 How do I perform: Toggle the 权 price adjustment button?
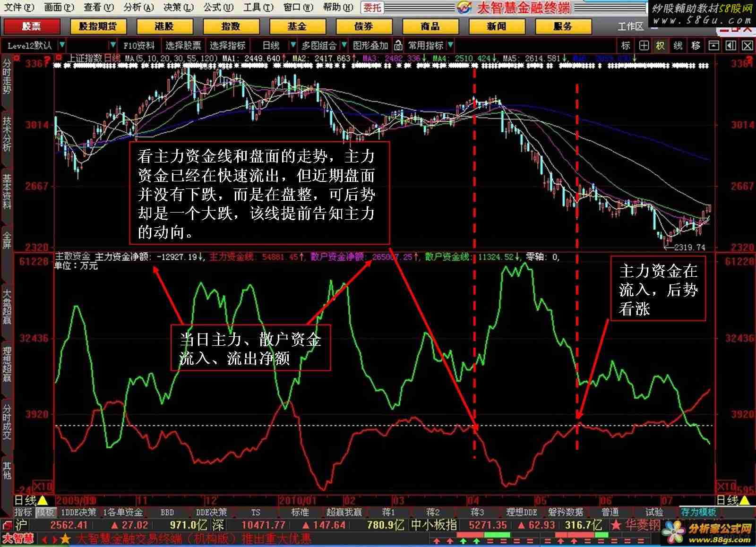click(660, 46)
